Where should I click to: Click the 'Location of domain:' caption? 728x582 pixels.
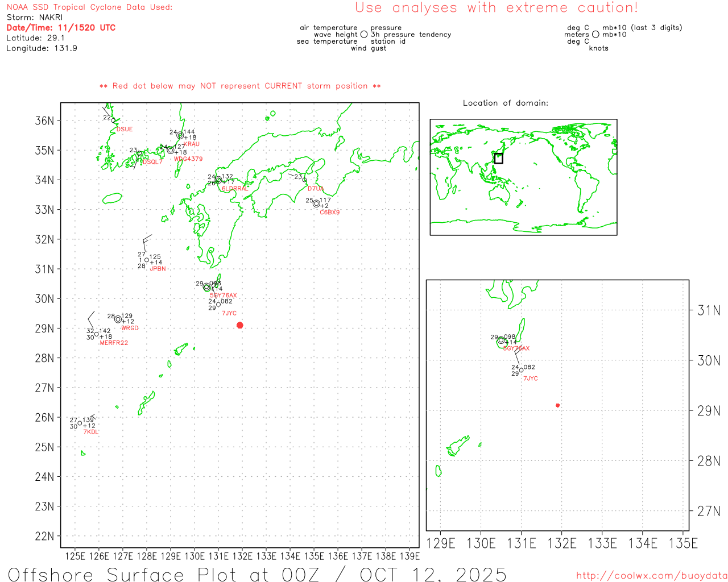coord(506,103)
